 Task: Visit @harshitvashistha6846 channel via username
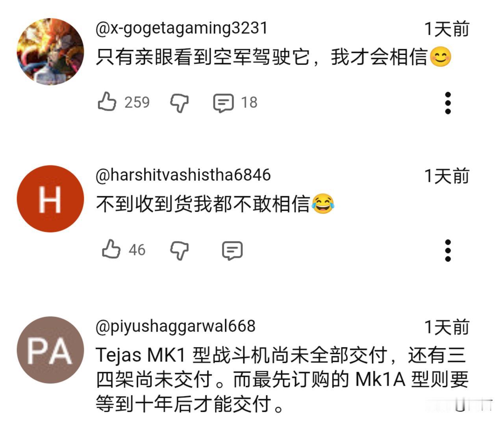click(x=183, y=175)
